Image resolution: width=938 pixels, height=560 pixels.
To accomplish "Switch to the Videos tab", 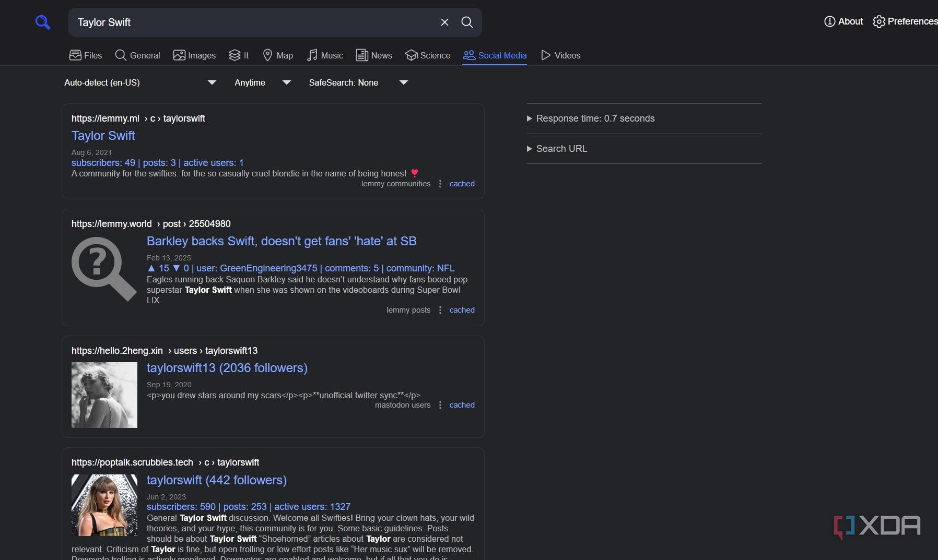I will pyautogui.click(x=560, y=55).
